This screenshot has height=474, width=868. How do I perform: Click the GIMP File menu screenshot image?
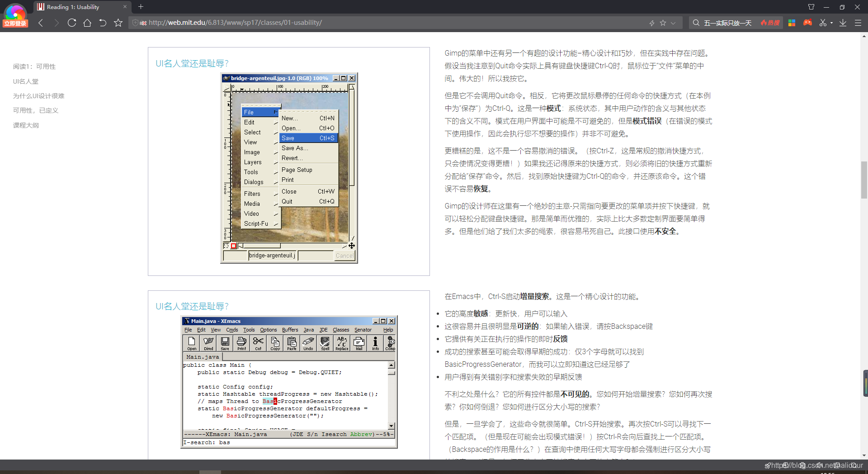[289, 168]
